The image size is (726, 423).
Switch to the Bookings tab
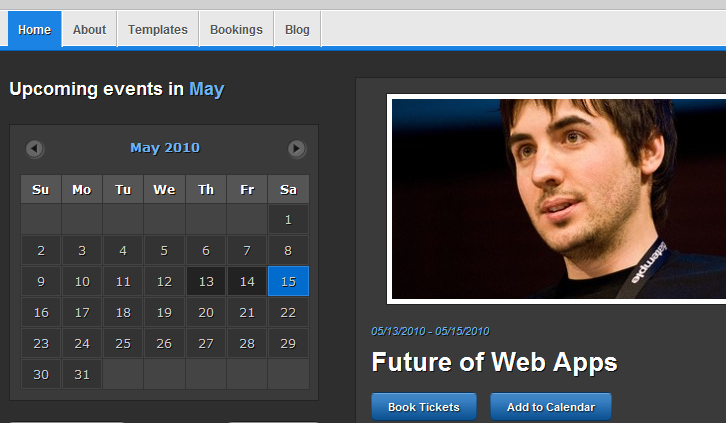coord(236,29)
